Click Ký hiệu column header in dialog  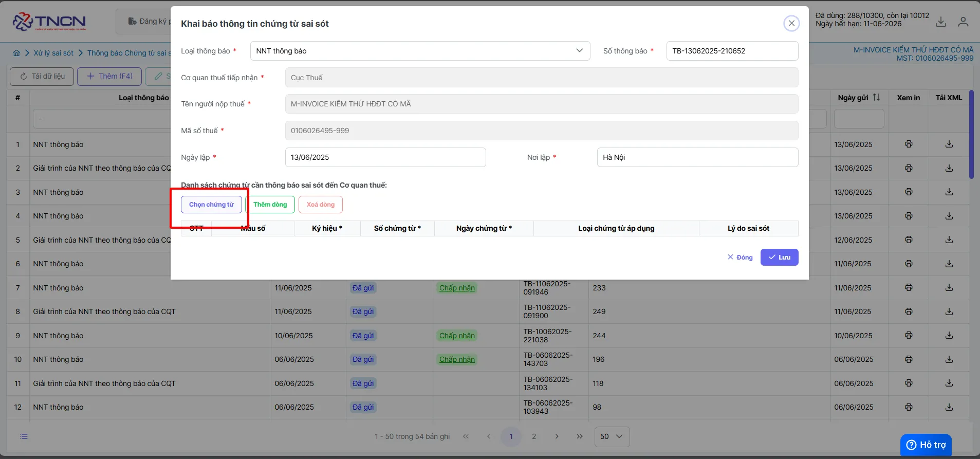pyautogui.click(x=327, y=228)
